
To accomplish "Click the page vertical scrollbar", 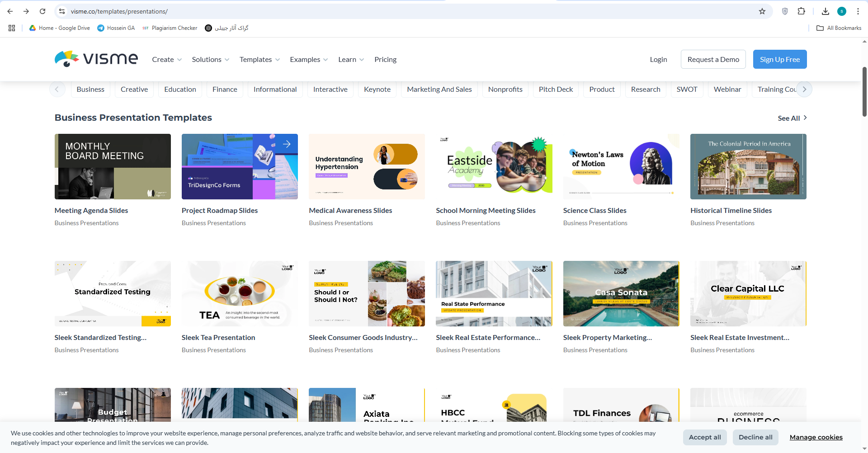I will (864, 92).
